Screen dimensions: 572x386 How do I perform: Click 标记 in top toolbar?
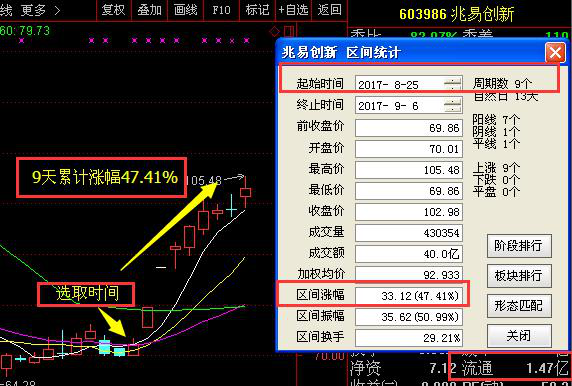(x=257, y=10)
